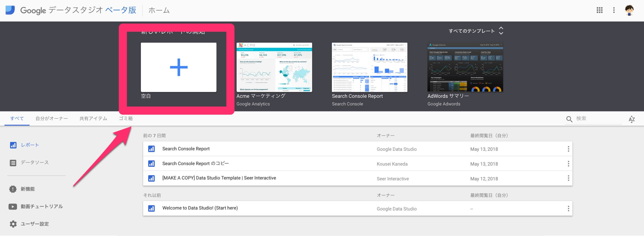Open the user account avatar
Screen dimensions: 644x236
point(629,10)
